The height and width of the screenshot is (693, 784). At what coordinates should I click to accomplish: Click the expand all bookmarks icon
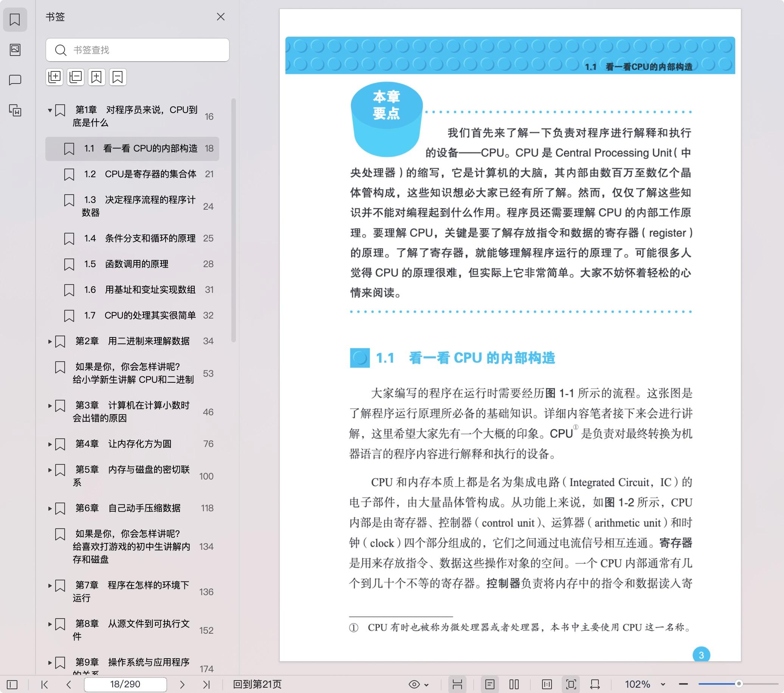54,77
